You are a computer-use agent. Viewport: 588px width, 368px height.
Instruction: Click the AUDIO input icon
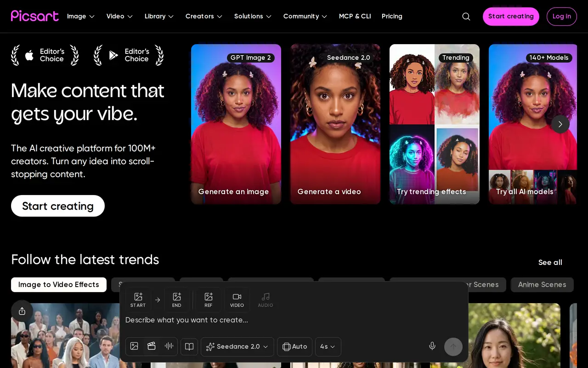coord(266,300)
